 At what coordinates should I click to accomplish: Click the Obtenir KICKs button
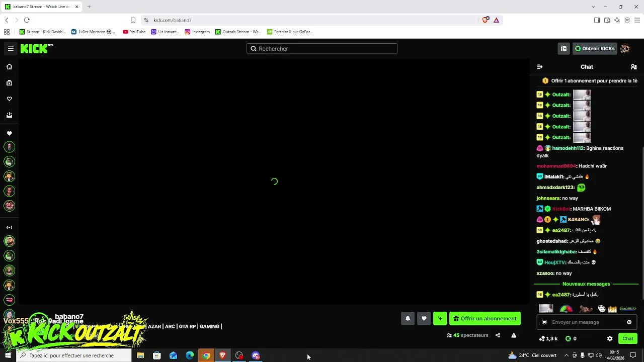[x=594, y=49]
